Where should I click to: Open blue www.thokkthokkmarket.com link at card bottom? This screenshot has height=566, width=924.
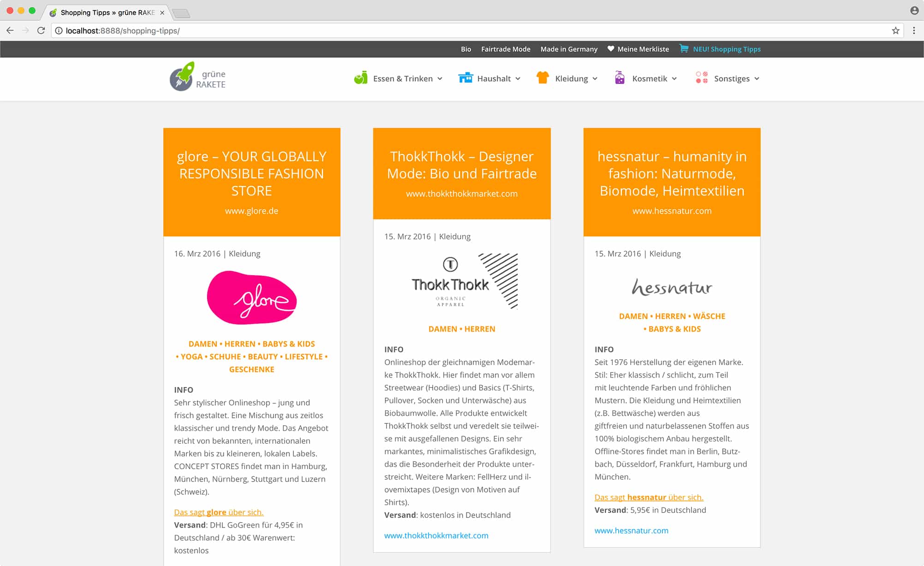click(x=436, y=536)
